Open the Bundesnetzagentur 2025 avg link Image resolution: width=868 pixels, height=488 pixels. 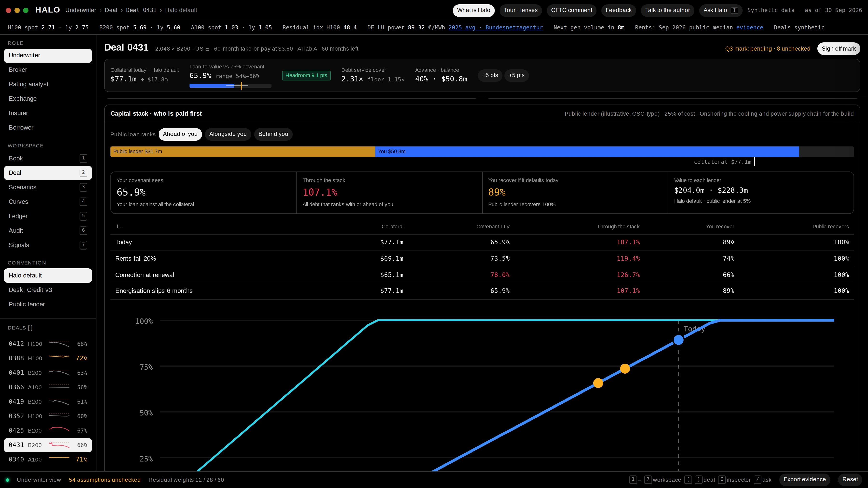coord(495,28)
